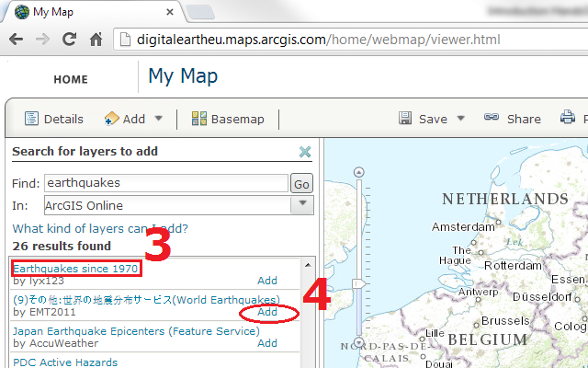
Task: Zoom in using the slider top button
Action: [359, 172]
